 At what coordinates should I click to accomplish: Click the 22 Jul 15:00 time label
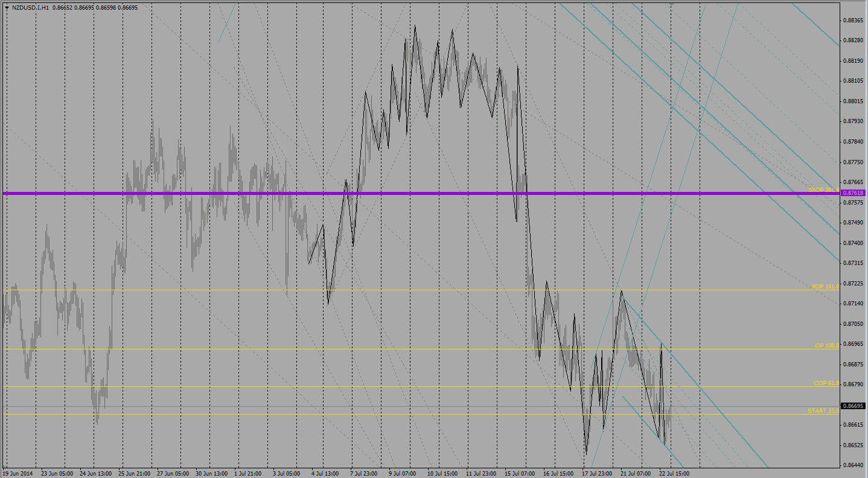[x=674, y=474]
